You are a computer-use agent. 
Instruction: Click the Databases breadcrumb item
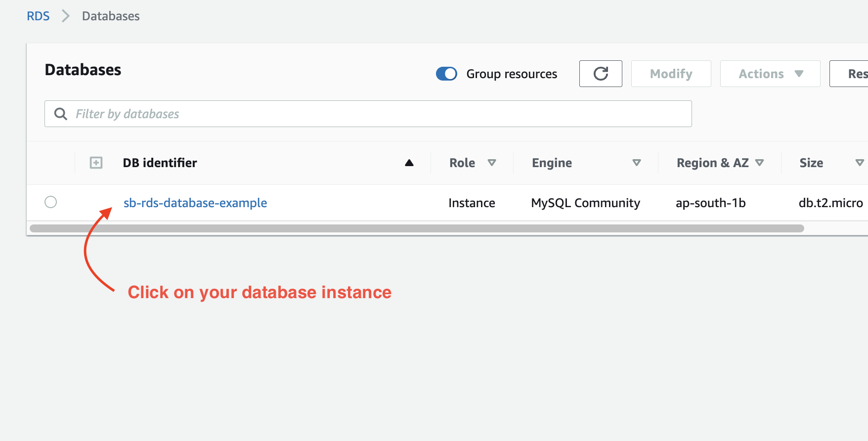pyautogui.click(x=111, y=16)
